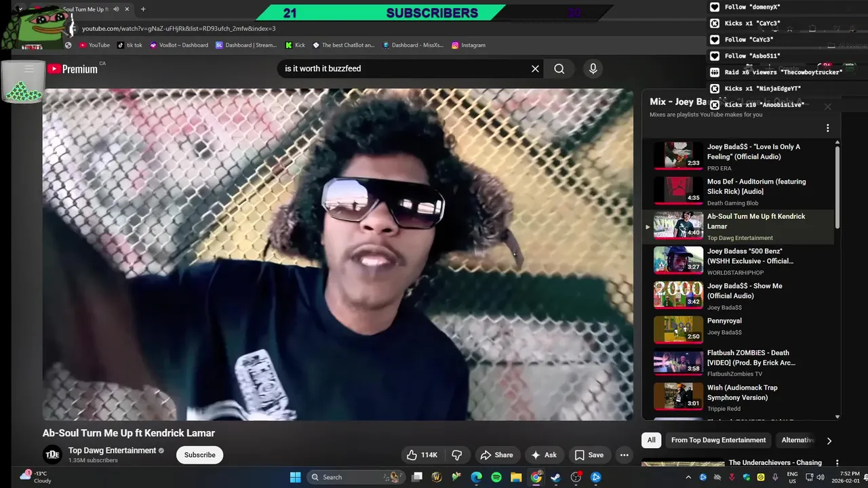868x488 pixels.
Task: Open the OBS Studio taskbar icon
Action: point(576,477)
